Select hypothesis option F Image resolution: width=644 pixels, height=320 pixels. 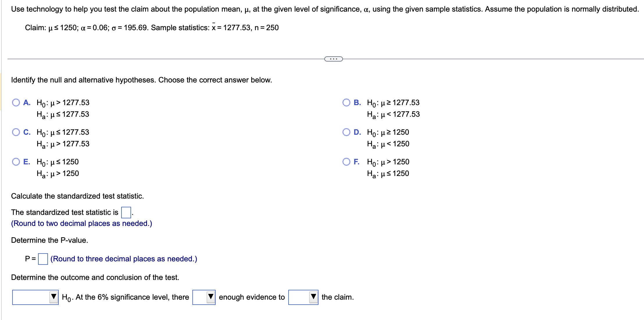pyautogui.click(x=346, y=161)
